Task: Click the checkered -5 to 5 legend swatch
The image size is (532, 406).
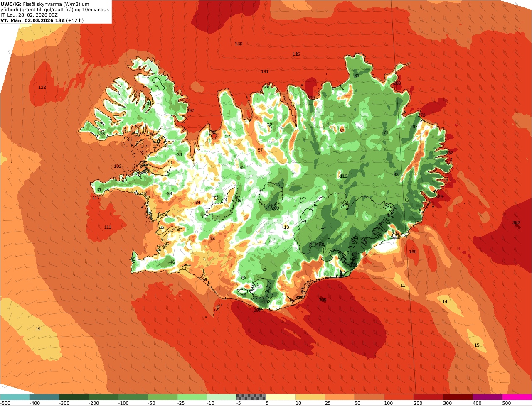Action: (251, 397)
